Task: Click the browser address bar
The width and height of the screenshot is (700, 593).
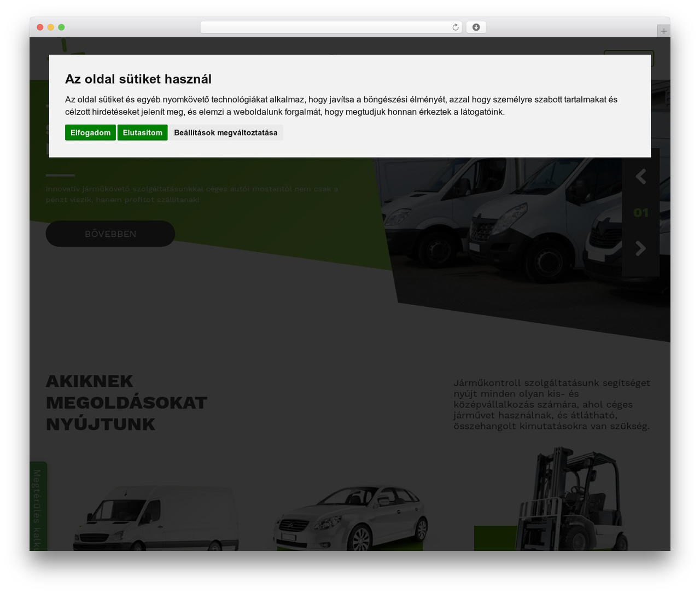Action: point(331,27)
